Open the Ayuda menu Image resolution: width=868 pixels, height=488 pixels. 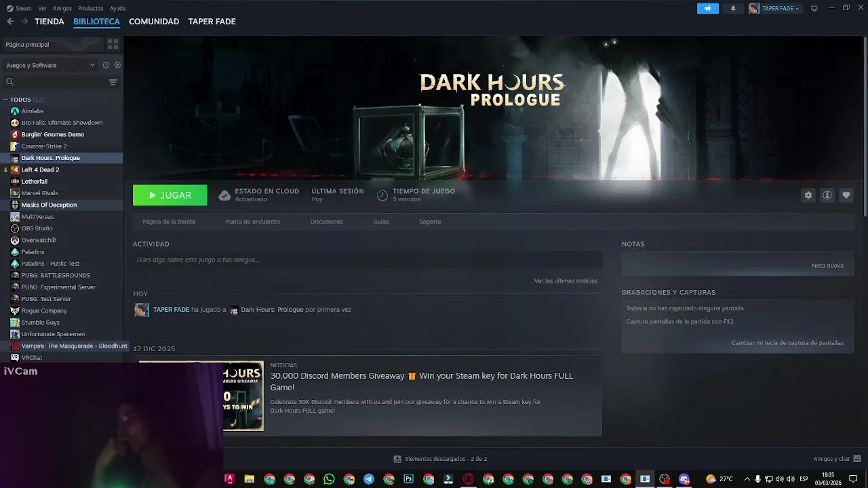coord(117,8)
